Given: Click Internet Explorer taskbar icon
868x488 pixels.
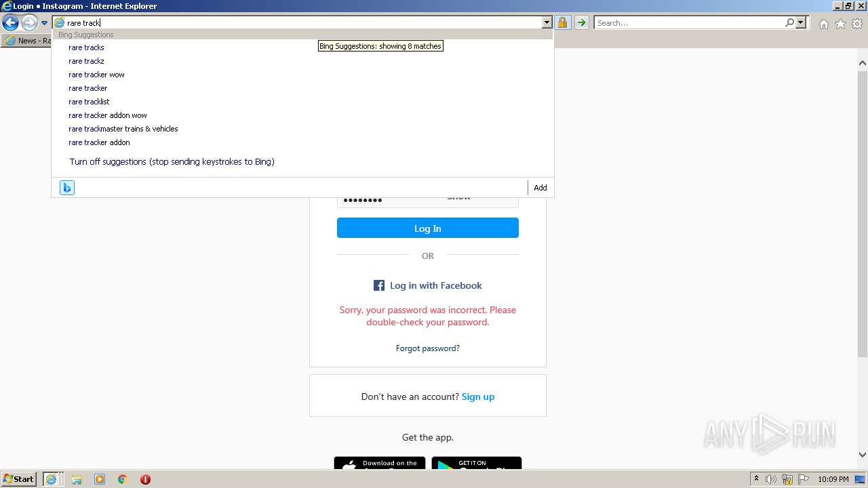Looking at the screenshot, I should click(x=52, y=479).
